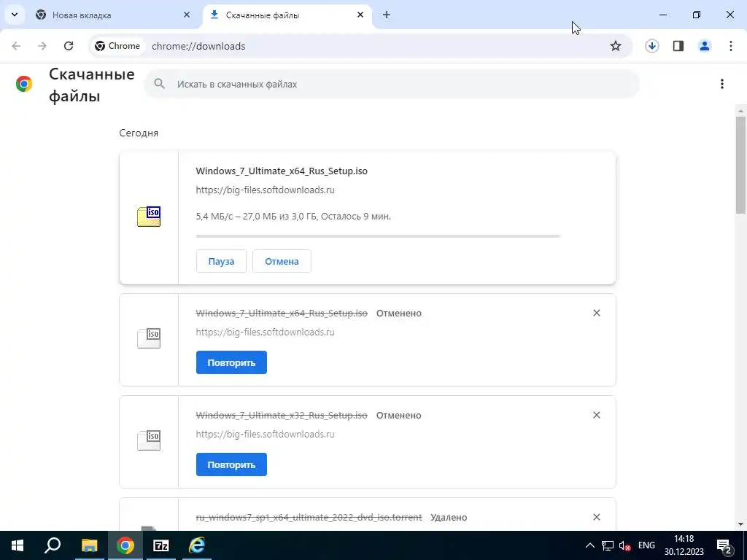Screen dimensions: 747x560
Task: Open Windows taskbar search
Action: (x=53, y=545)
